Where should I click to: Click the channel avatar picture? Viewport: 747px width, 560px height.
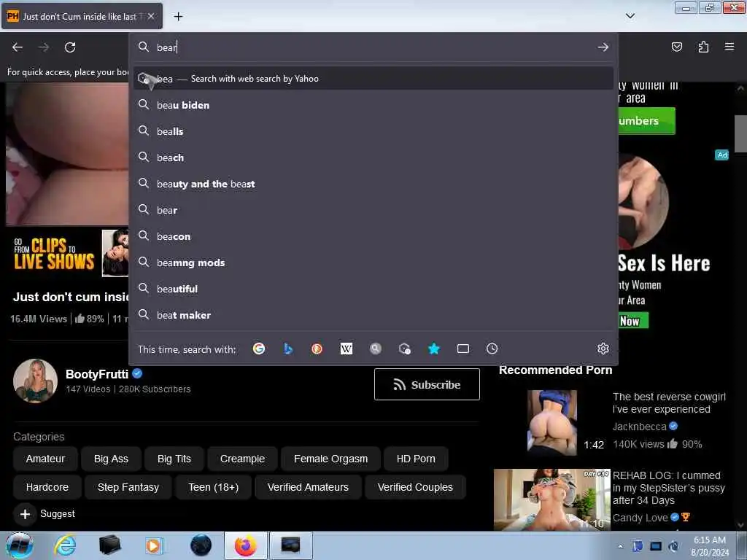(35, 381)
